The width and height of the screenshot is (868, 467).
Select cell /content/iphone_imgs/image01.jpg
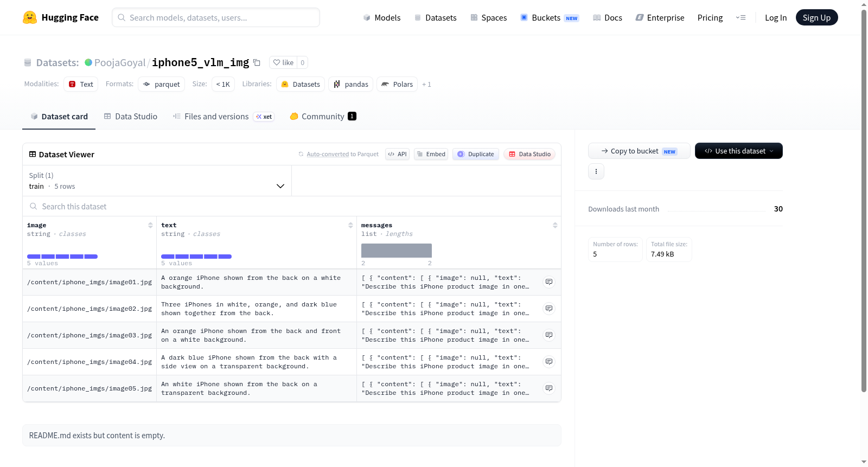90,282
